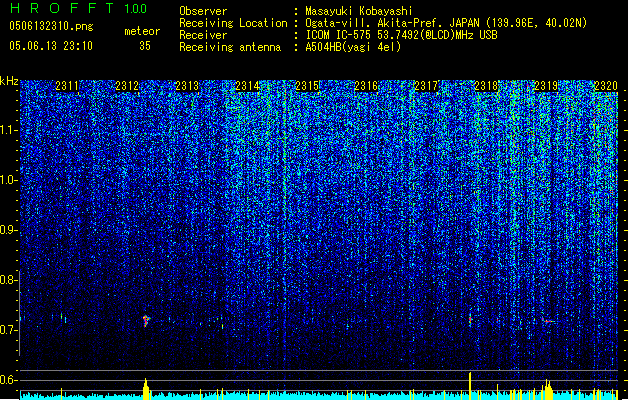Click the 2317 time marker
This screenshot has height=400, width=629.
[426, 86]
